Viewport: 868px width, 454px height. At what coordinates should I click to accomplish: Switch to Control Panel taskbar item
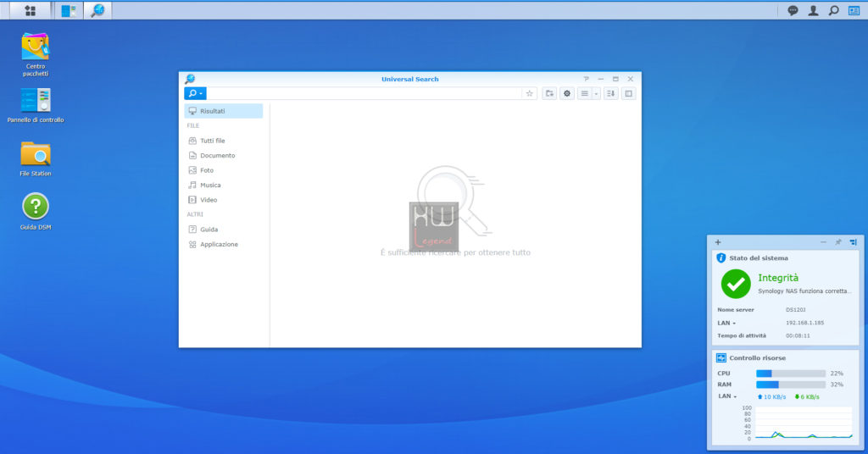click(x=69, y=10)
